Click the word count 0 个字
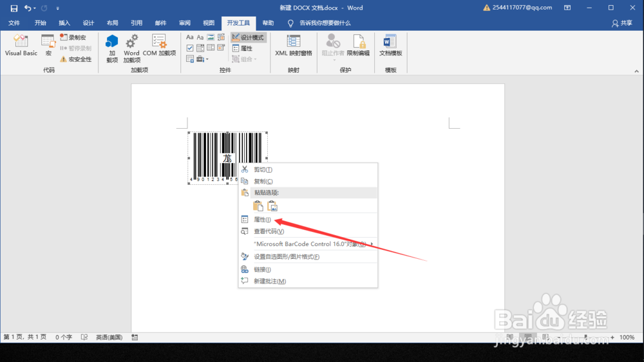This screenshot has width=644, height=362. tap(64, 338)
